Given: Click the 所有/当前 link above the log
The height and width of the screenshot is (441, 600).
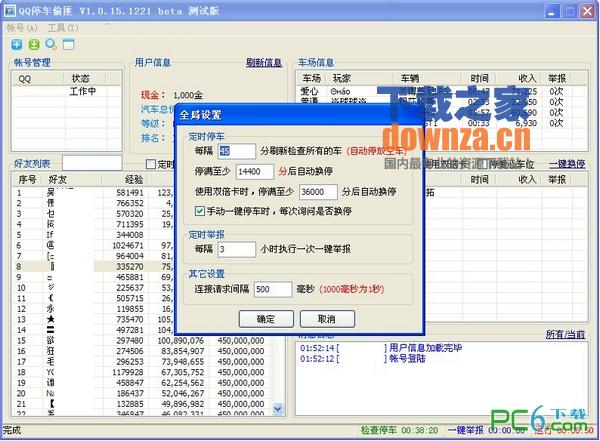Looking at the screenshot, I should click(565, 334).
